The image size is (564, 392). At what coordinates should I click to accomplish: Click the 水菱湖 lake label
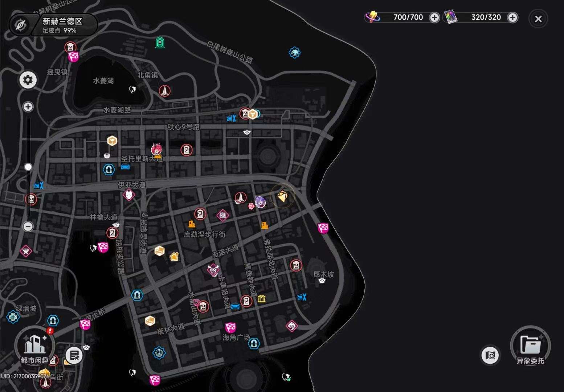click(103, 81)
